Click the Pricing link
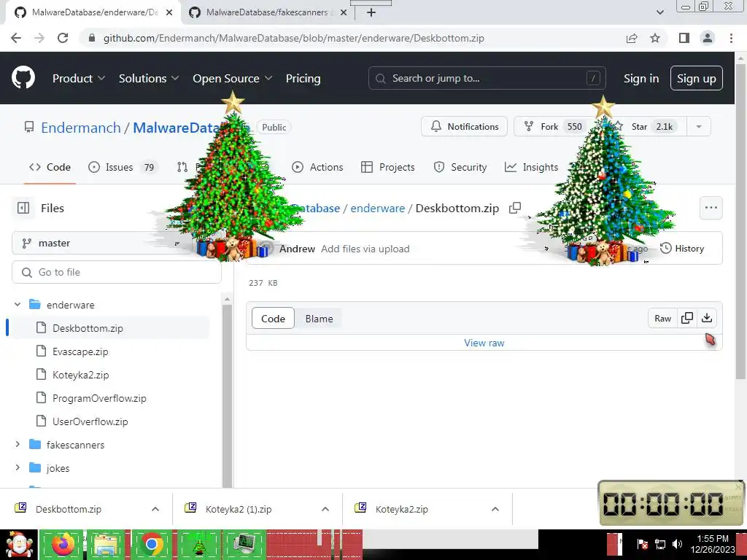This screenshot has height=560, width=747. (x=303, y=78)
